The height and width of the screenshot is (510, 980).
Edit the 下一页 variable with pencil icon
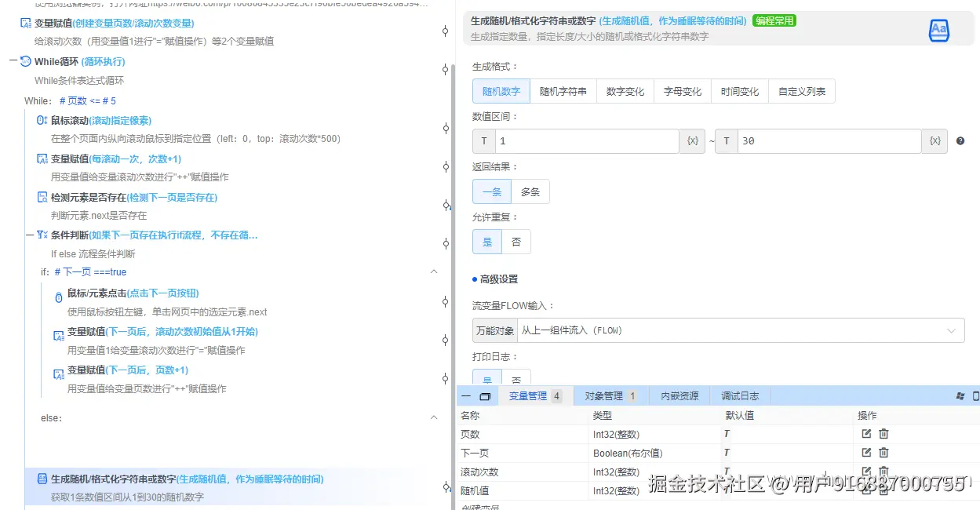[x=866, y=453]
